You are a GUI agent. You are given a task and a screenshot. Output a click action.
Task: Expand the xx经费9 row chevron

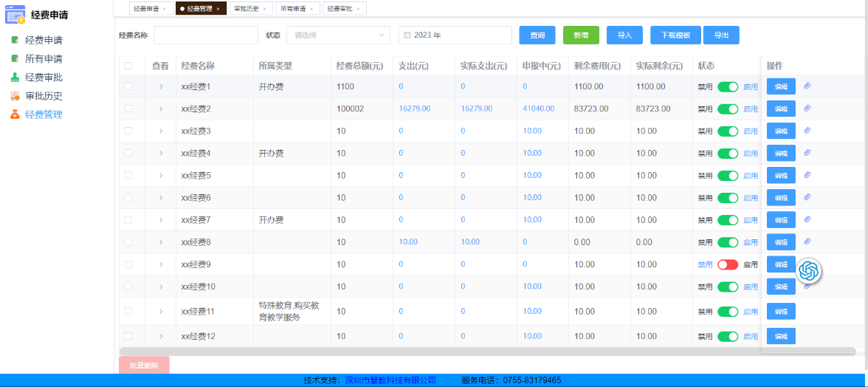pyautogui.click(x=161, y=264)
